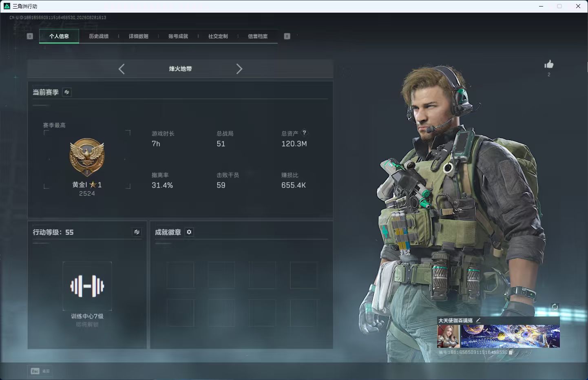
Task: Click the 赛季最高 label
Action: [54, 125]
